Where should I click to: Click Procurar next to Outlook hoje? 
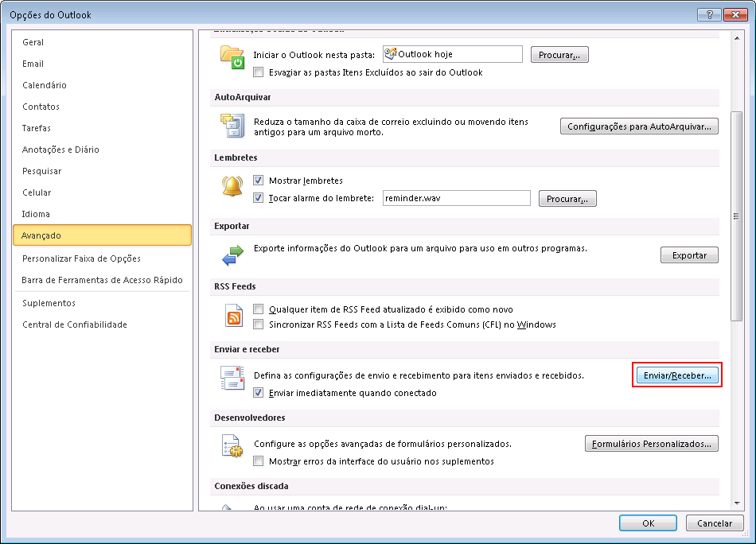pos(559,55)
